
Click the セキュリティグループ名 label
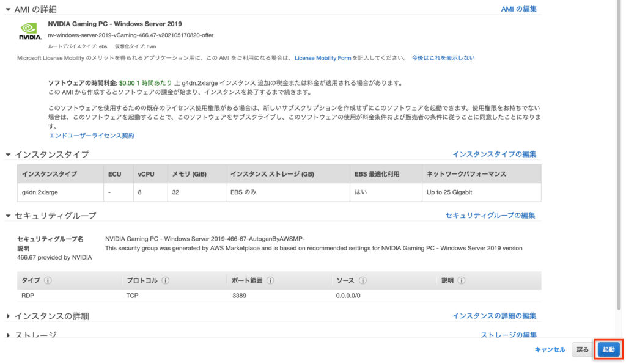(50, 239)
